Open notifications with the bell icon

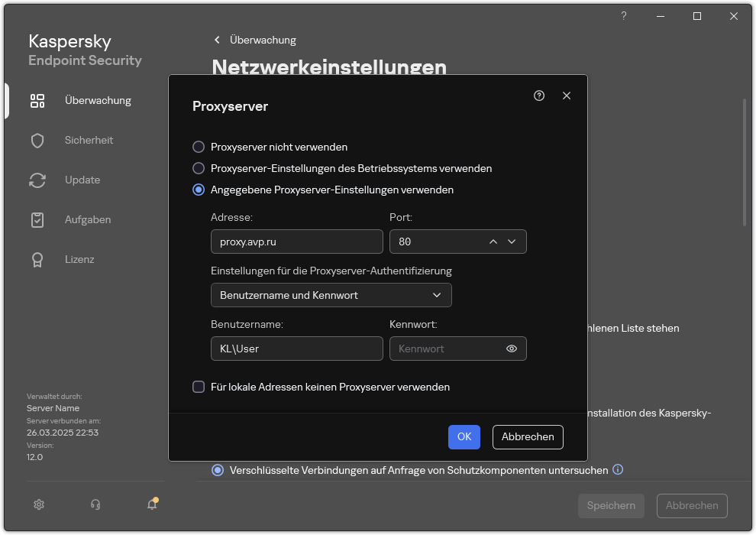151,504
